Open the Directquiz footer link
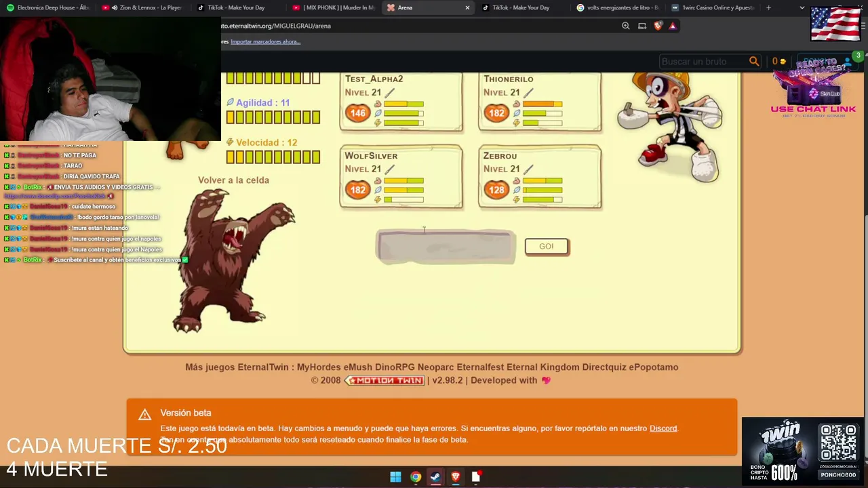Image resolution: width=868 pixels, height=488 pixels. [x=604, y=367]
